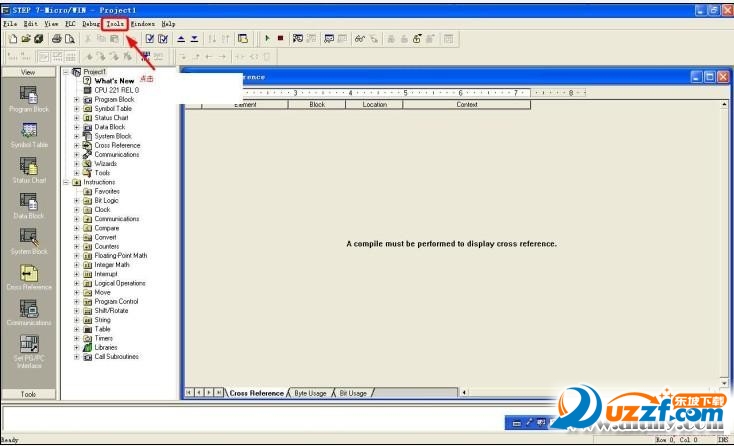Collapse the Instructions tree node

[66, 182]
